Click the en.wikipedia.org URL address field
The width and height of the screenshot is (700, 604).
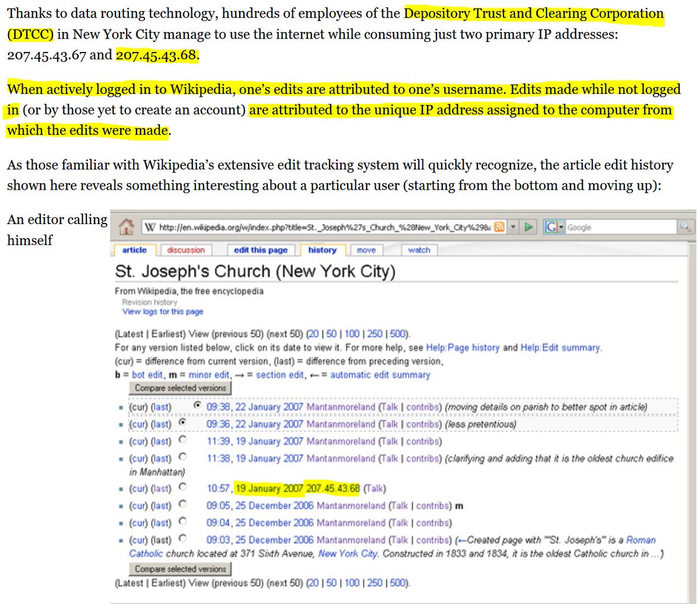325,227
